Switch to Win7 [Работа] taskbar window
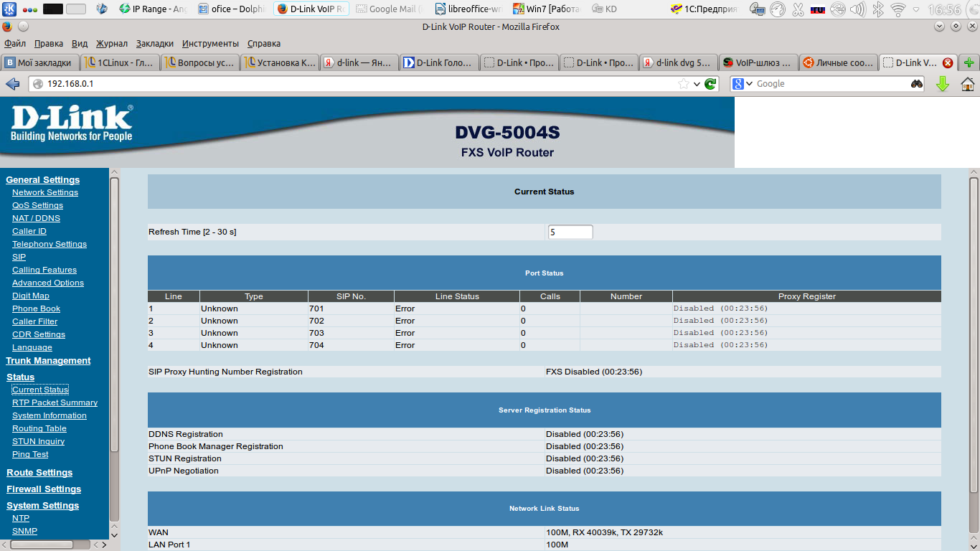 547,9
